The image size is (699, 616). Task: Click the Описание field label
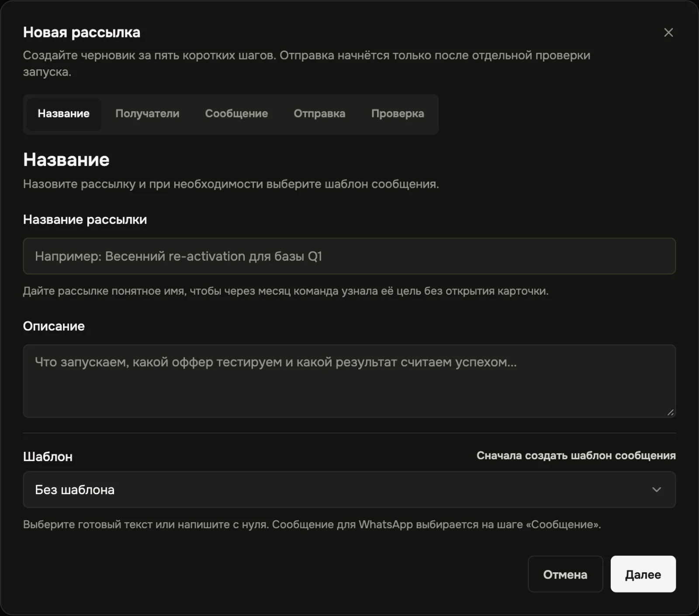point(54,326)
